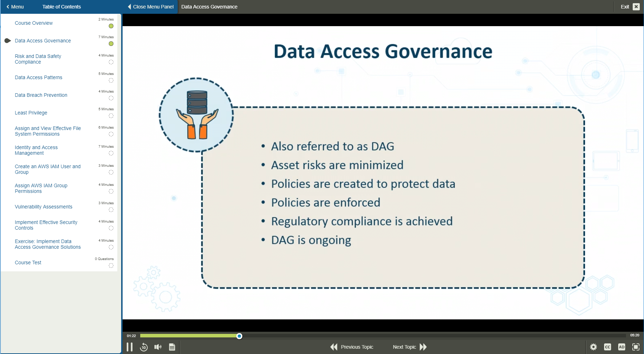Open the Course Test section
Image resolution: width=644 pixels, height=354 pixels.
[x=28, y=262]
